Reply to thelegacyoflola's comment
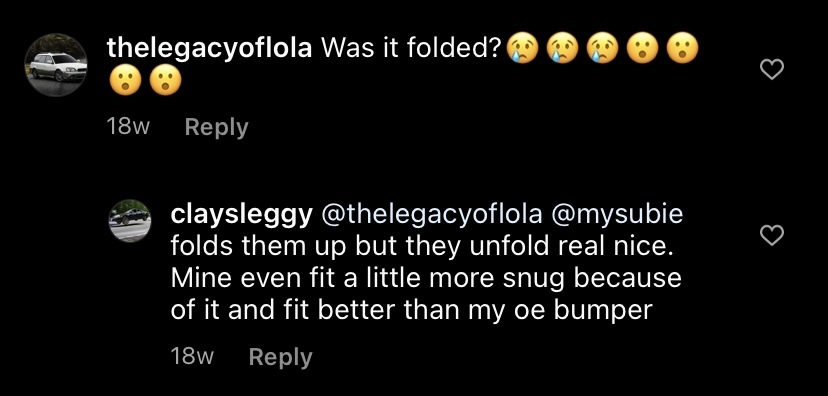 pos(217,127)
